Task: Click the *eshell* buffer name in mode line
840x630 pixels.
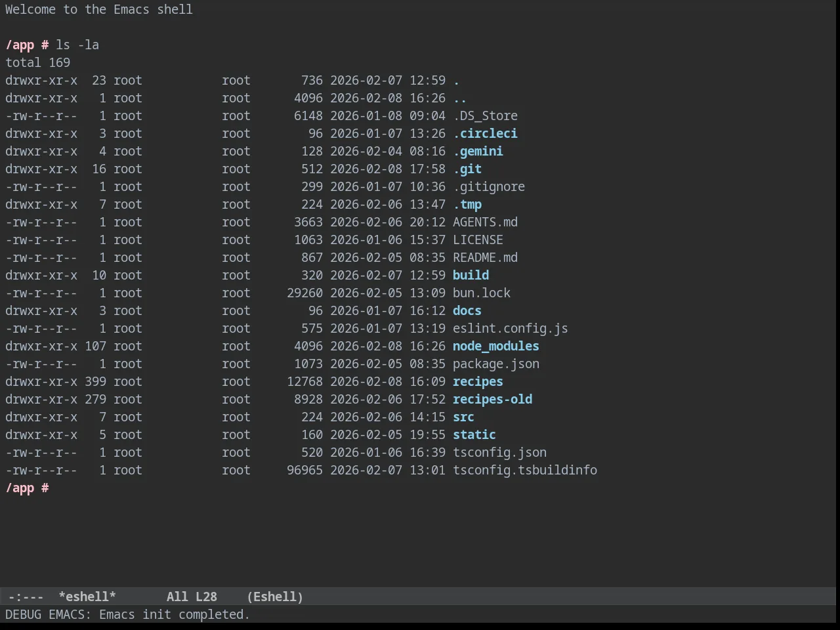Action: 87,597
